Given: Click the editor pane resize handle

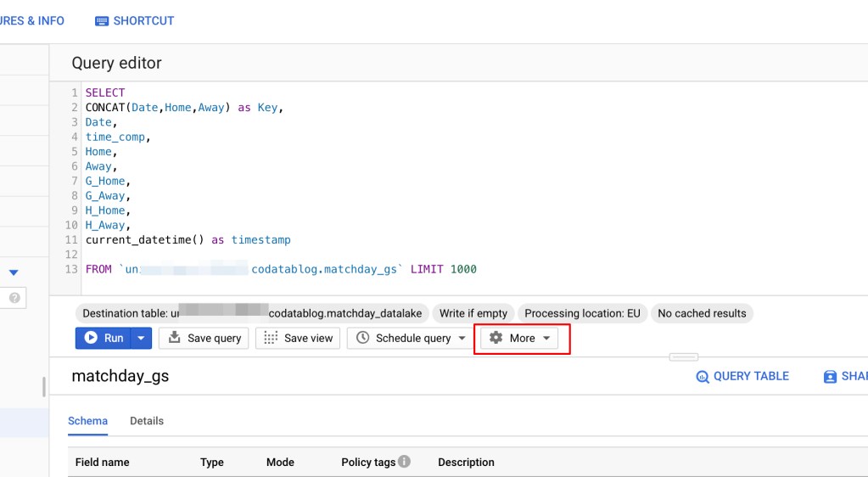Looking at the screenshot, I should 684,356.
